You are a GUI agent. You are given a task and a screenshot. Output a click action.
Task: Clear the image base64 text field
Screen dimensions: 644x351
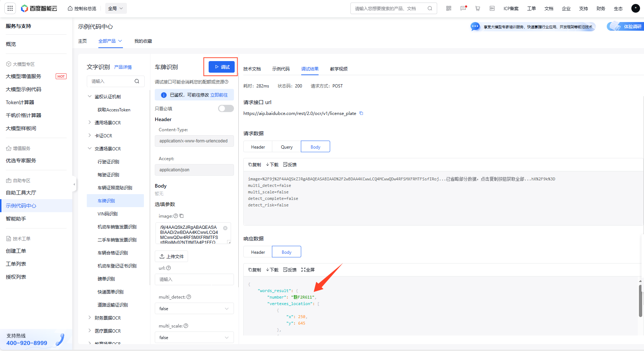coord(225,228)
